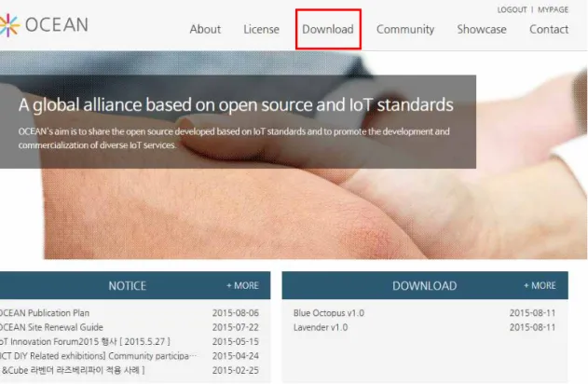588x384 pixels.
Task: Open the highlighted Download menu
Action: (328, 29)
